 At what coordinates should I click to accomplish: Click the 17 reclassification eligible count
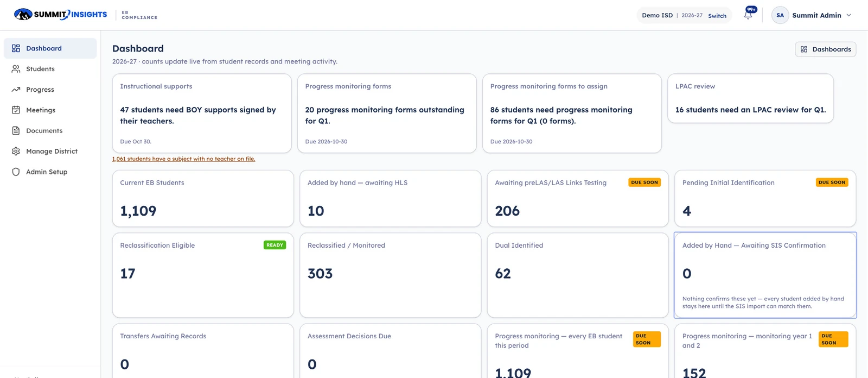127,274
